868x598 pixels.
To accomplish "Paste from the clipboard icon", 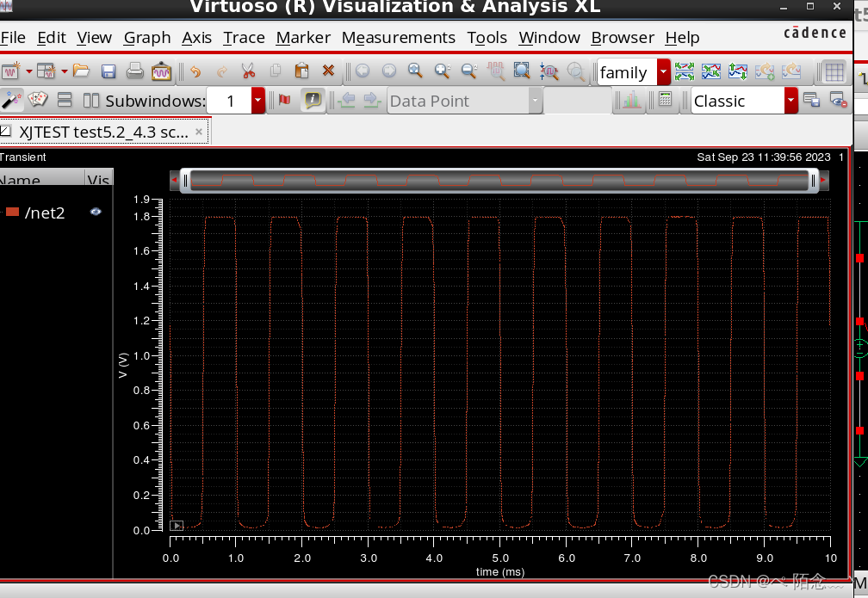I will (x=301, y=71).
